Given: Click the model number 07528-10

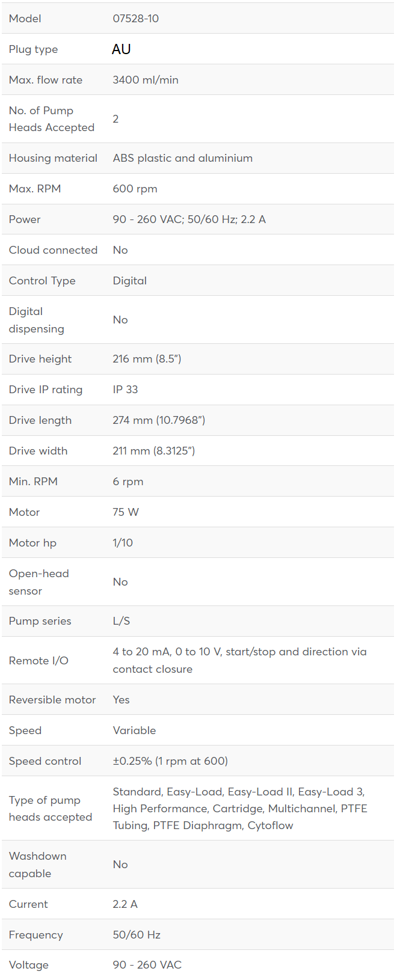Looking at the screenshot, I should (x=136, y=19).
